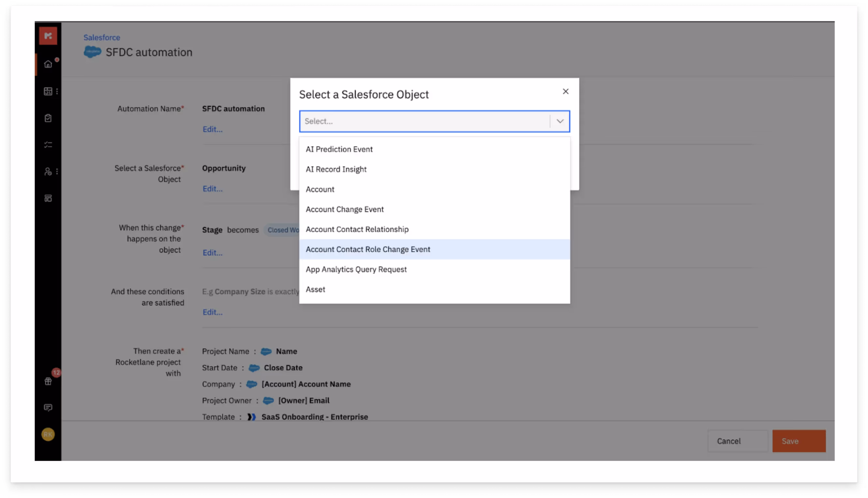The image size is (868, 498).
Task: Open the gift icon with 12 badge
Action: click(48, 381)
